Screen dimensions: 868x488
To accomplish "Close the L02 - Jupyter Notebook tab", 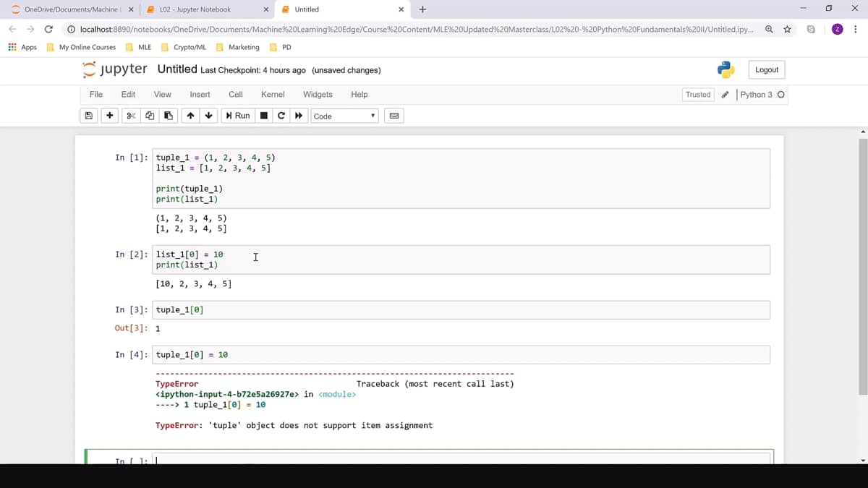I will [266, 9].
